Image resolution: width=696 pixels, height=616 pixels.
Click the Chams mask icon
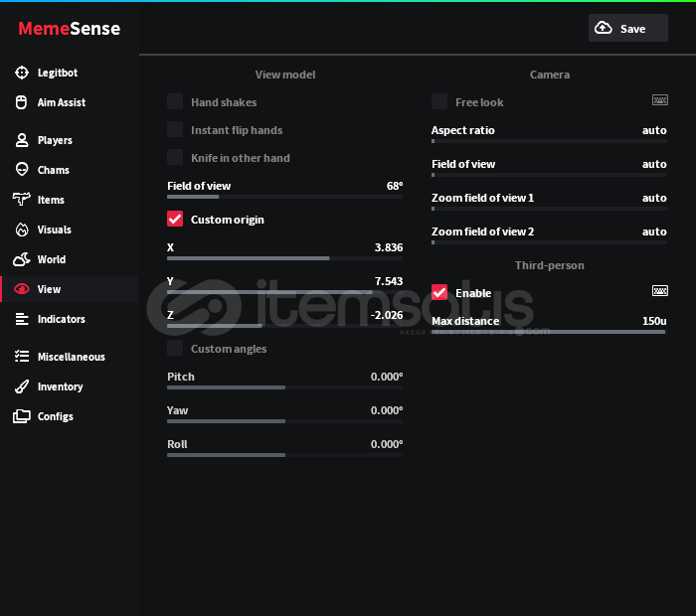pyautogui.click(x=21, y=170)
